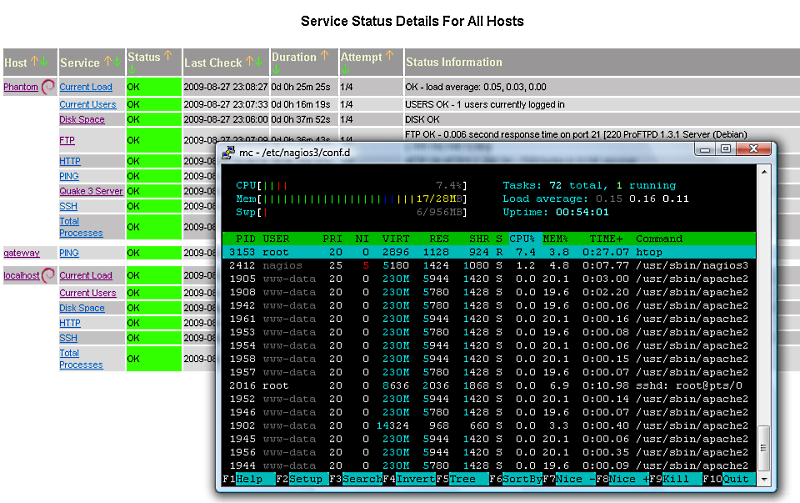Open localhost's Disk Space service link
Viewport: 800px width, 503px height.
coord(82,308)
